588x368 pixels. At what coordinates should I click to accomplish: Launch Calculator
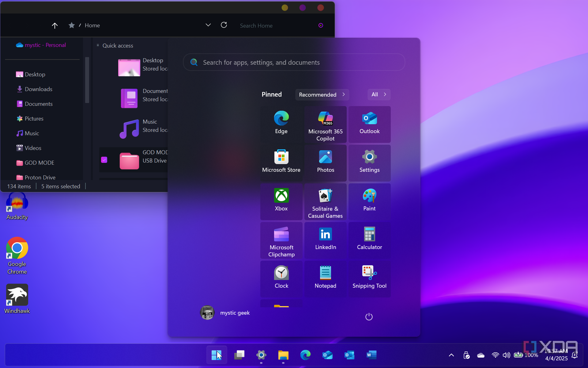click(369, 240)
